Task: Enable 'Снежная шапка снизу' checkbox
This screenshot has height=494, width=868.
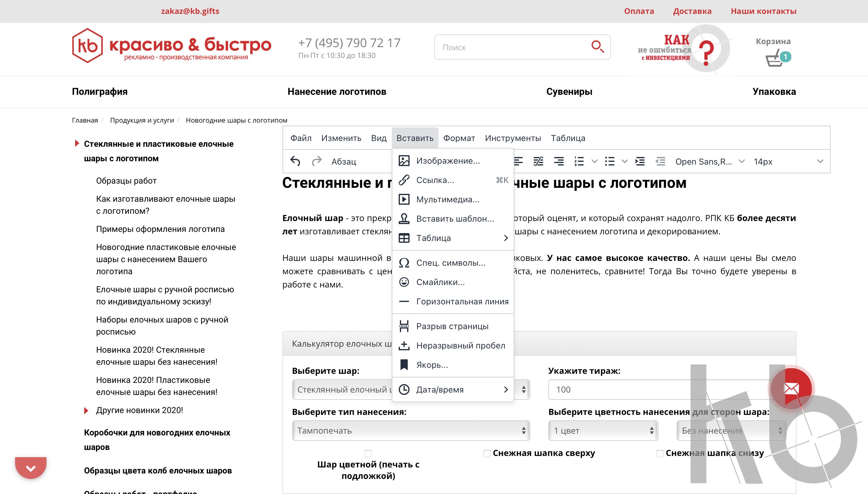Action: coord(659,453)
